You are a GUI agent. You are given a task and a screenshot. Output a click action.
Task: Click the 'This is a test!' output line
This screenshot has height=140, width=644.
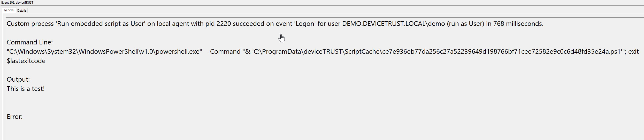[26, 89]
